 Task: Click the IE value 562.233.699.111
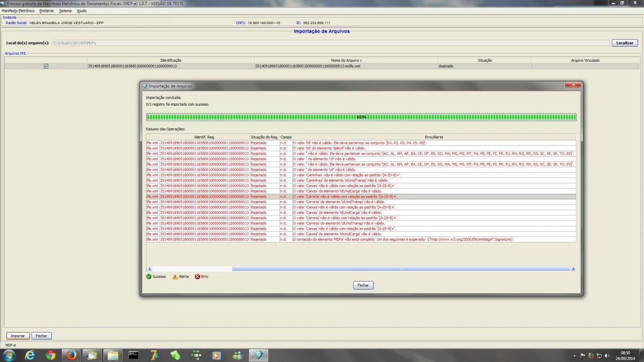pos(317,23)
